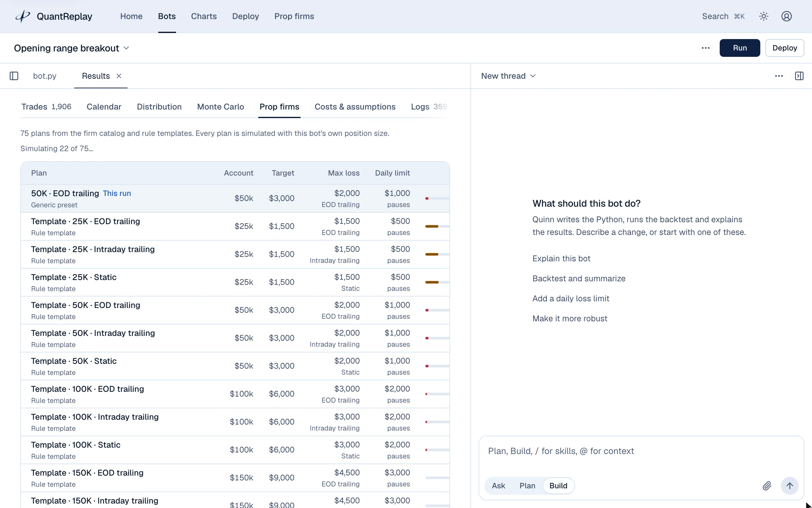Click the QuantReplay logo icon
Image resolution: width=812 pixels, height=508 pixels.
click(23, 16)
